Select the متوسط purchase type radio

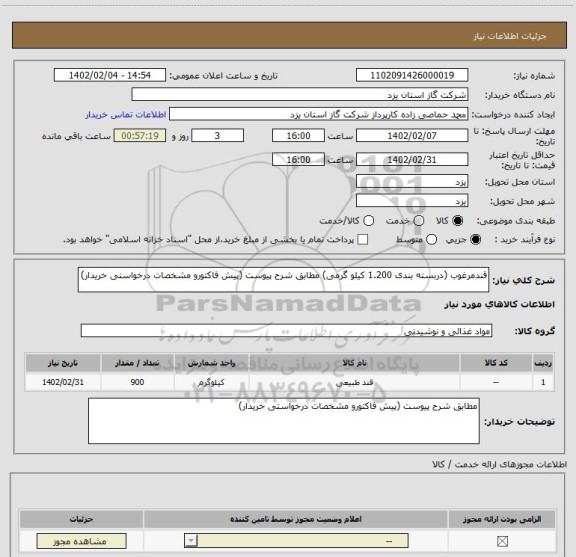(x=431, y=240)
